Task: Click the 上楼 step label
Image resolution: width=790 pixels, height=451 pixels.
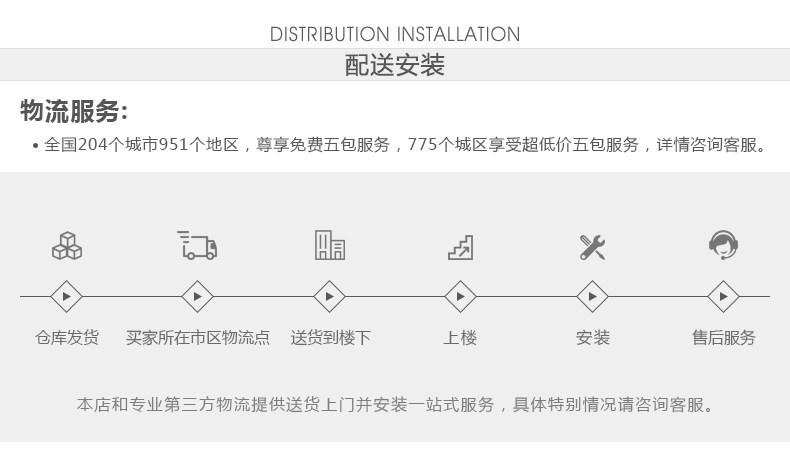Action: tap(460, 338)
